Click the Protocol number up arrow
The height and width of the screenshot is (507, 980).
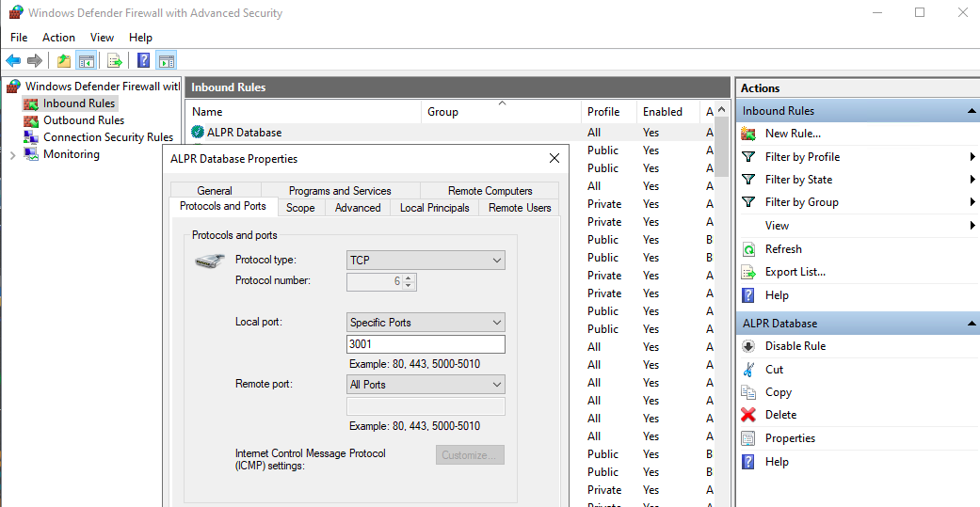pos(409,277)
